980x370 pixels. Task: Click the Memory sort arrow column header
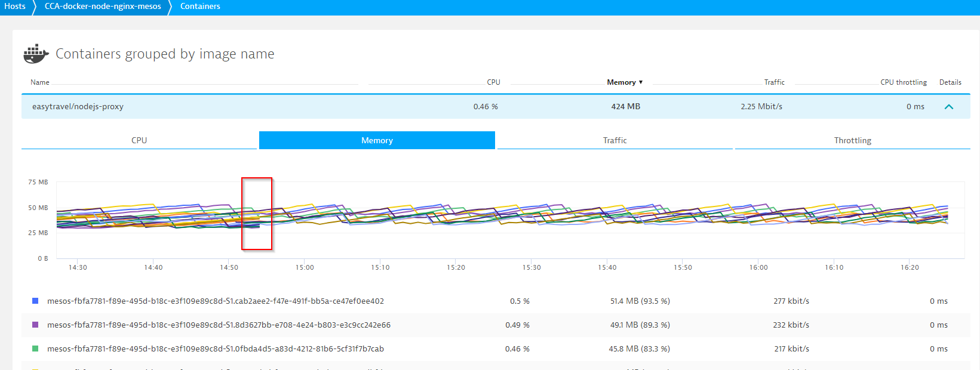click(625, 82)
